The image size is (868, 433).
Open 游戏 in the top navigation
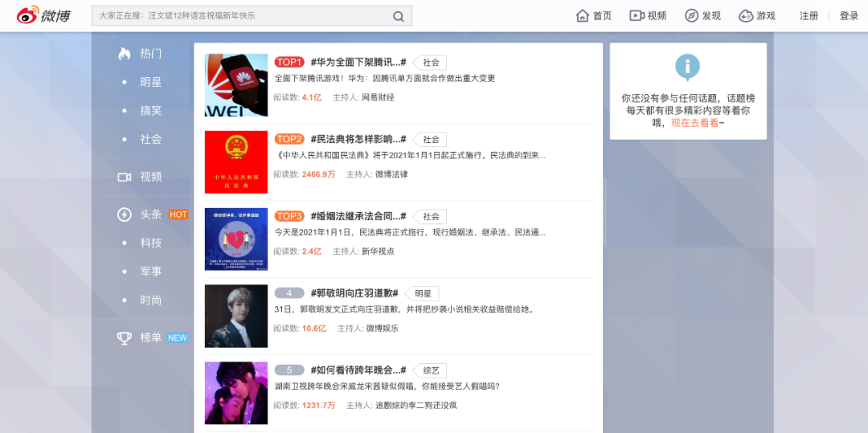pos(766,16)
